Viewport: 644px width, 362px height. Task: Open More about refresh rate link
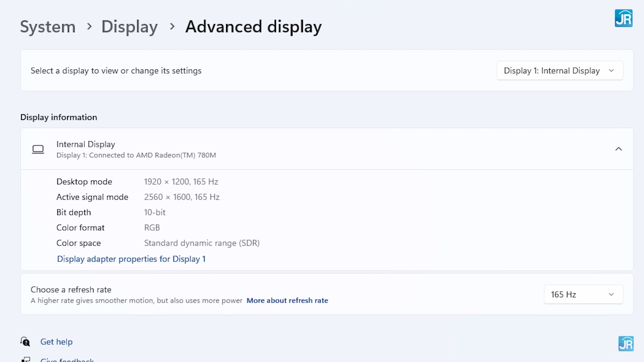(x=287, y=301)
